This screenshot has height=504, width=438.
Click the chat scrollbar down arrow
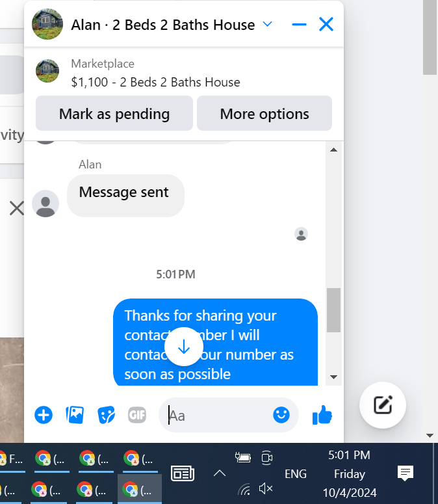click(333, 377)
